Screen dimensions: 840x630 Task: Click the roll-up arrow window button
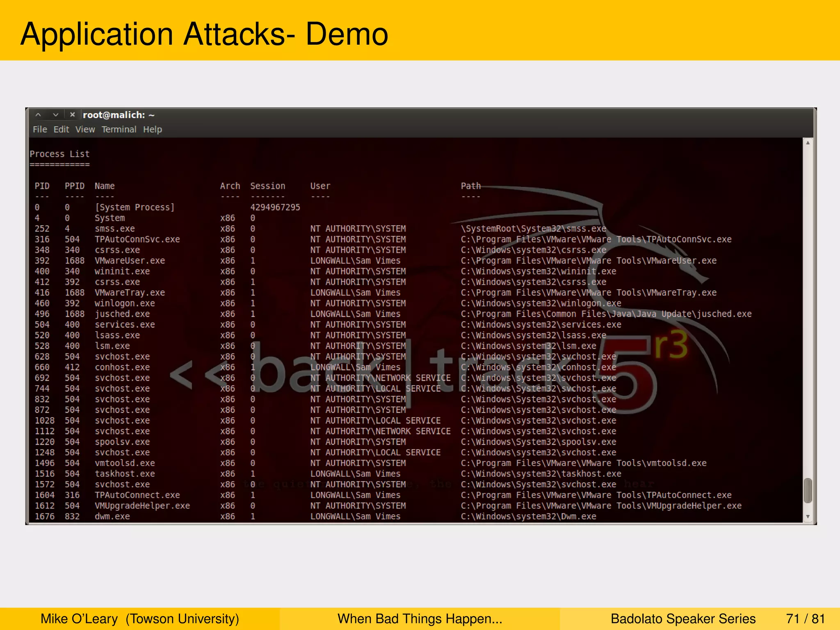pyautogui.click(x=38, y=115)
